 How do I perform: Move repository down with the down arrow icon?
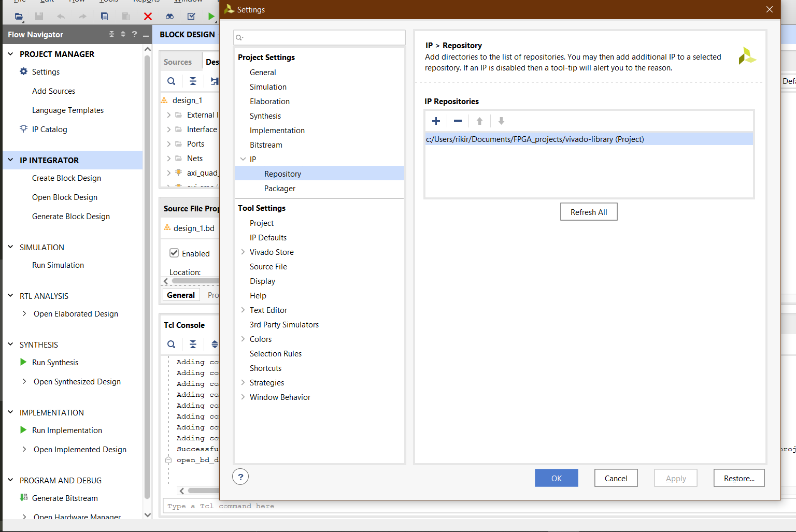tap(501, 121)
